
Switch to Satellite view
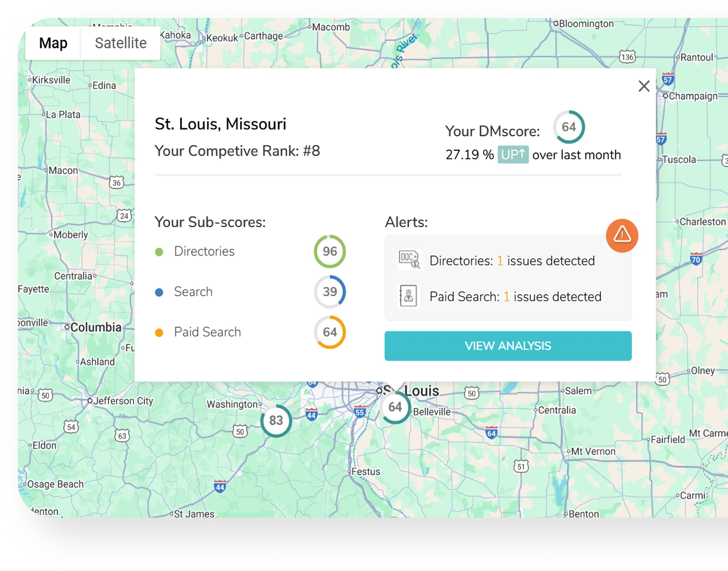tap(120, 43)
